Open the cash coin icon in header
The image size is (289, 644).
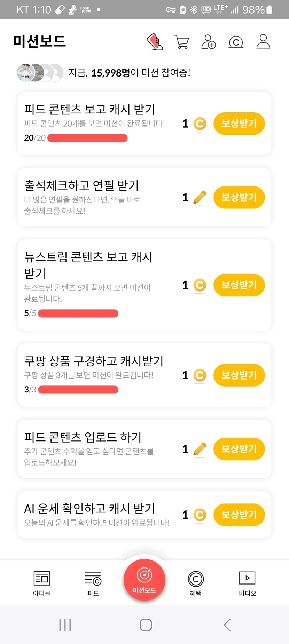coord(236,42)
